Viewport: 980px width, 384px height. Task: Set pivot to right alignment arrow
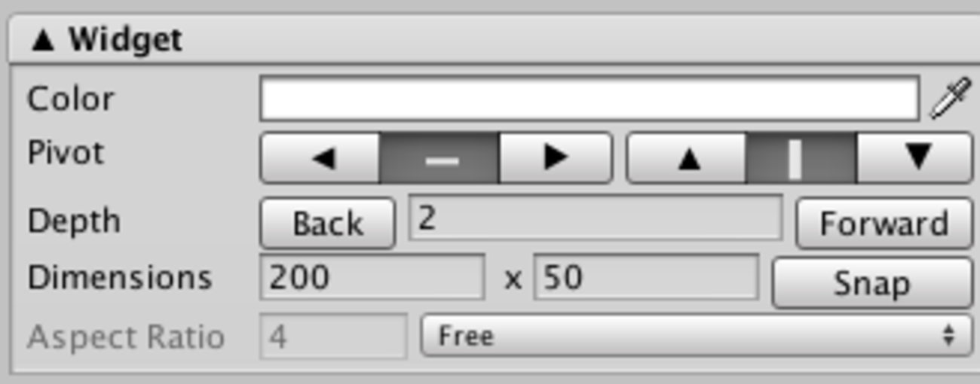point(556,157)
